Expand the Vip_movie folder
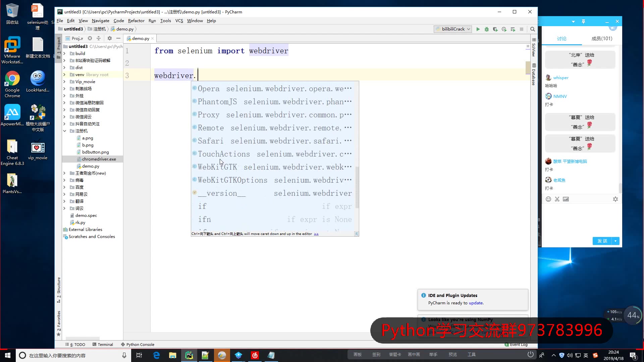Image resolution: width=644 pixels, height=362 pixels. pos(64,82)
